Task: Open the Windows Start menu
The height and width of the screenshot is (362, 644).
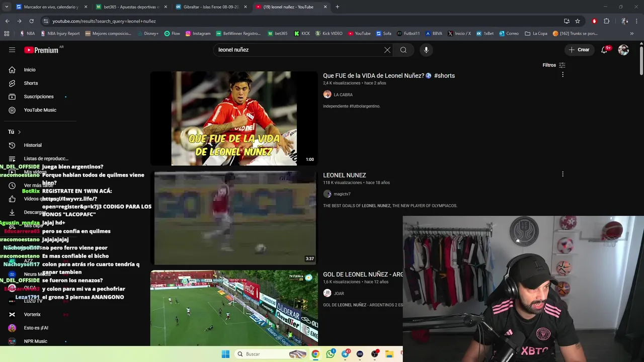Action: (225, 354)
